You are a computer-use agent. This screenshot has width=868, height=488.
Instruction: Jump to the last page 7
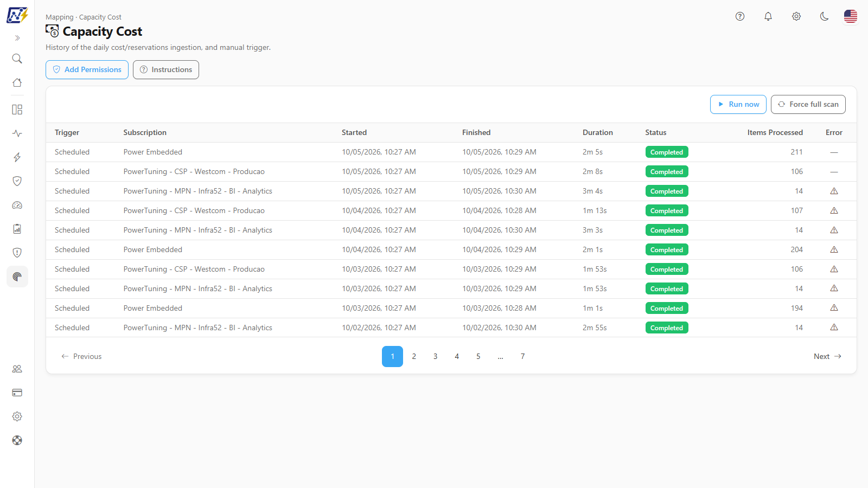click(522, 356)
